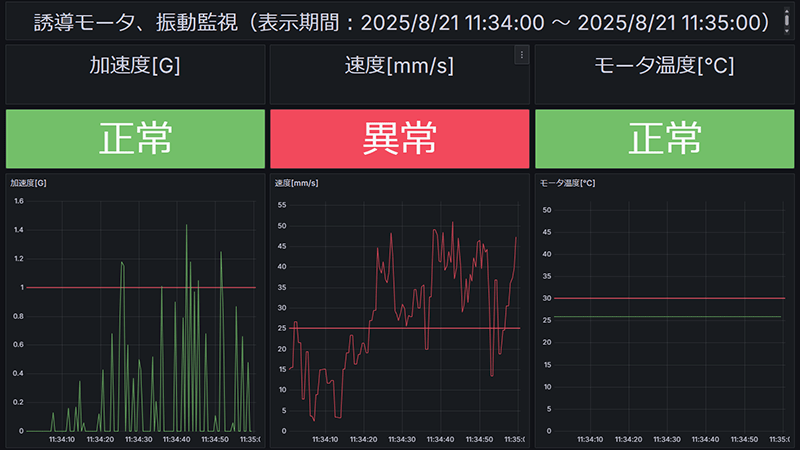Click 11:34:40 on the speed graph time axis
Image resolution: width=800 pixels, height=450 pixels.
440,439
